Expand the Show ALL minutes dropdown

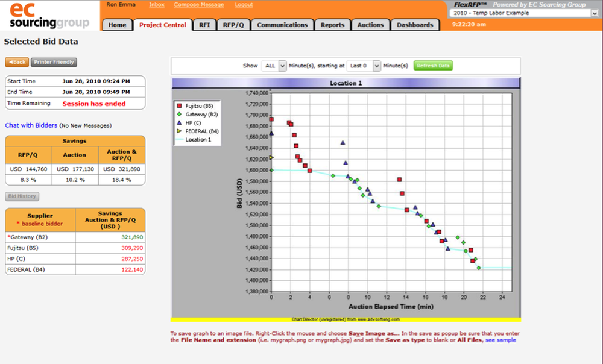pos(274,66)
